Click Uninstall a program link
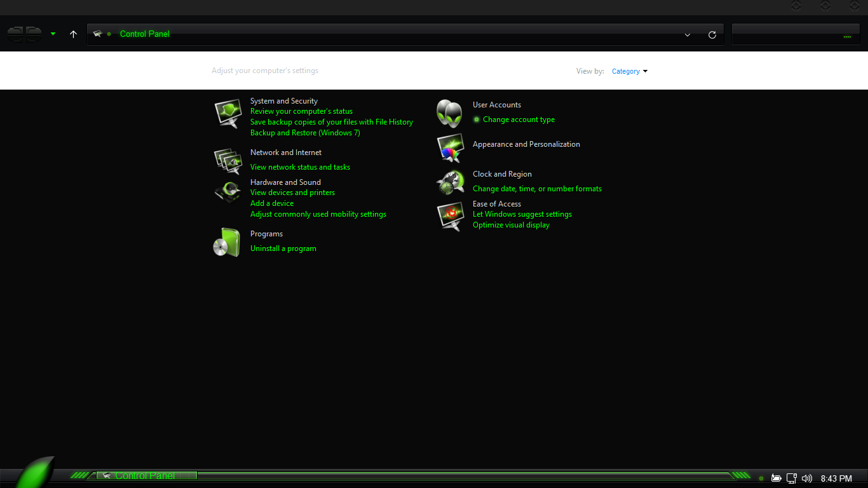This screenshot has height=488, width=868. [x=283, y=248]
